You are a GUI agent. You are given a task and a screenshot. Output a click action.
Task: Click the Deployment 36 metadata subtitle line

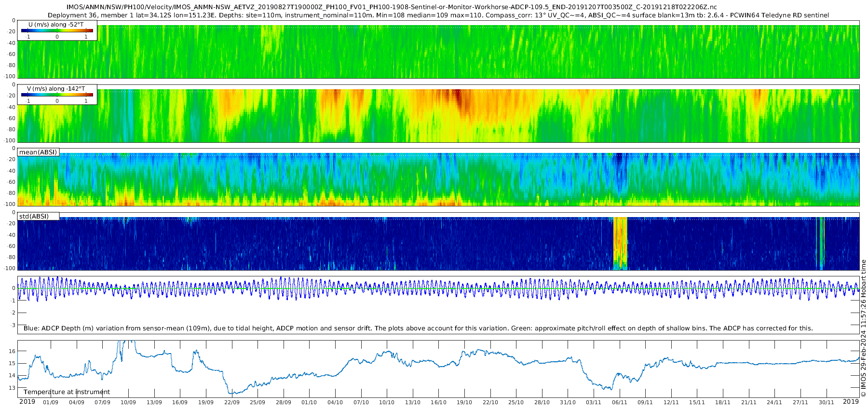[438, 15]
